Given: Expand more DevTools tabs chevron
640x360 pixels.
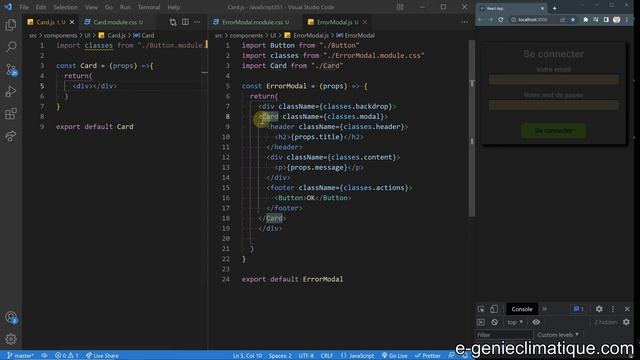Looking at the screenshot, I should [x=544, y=309].
